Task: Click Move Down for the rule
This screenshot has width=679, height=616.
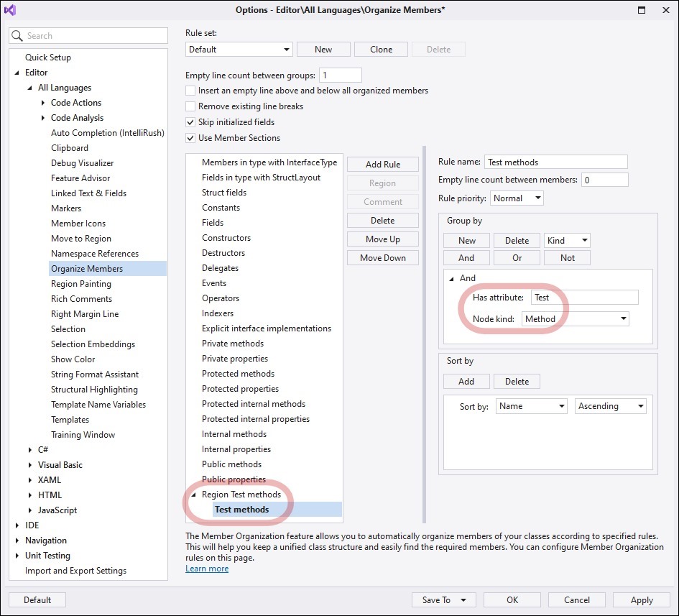Action: (x=383, y=258)
